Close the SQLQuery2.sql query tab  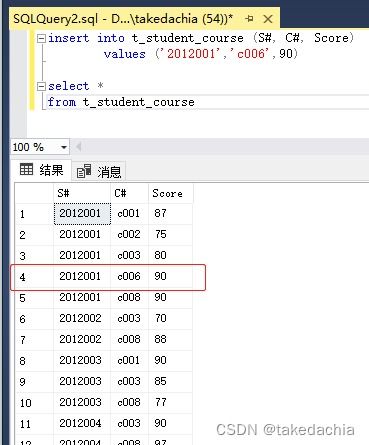[x=268, y=19]
